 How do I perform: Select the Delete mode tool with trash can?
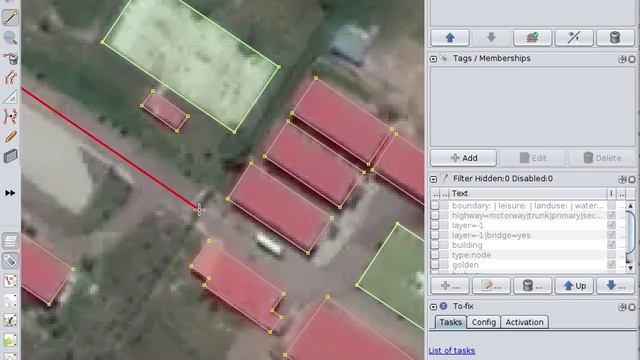click(10, 58)
